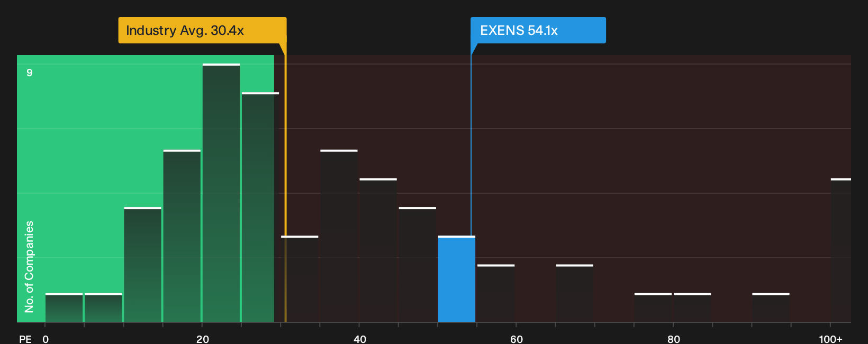Click the bar at PE 30-35
The image size is (868, 344).
point(300,279)
